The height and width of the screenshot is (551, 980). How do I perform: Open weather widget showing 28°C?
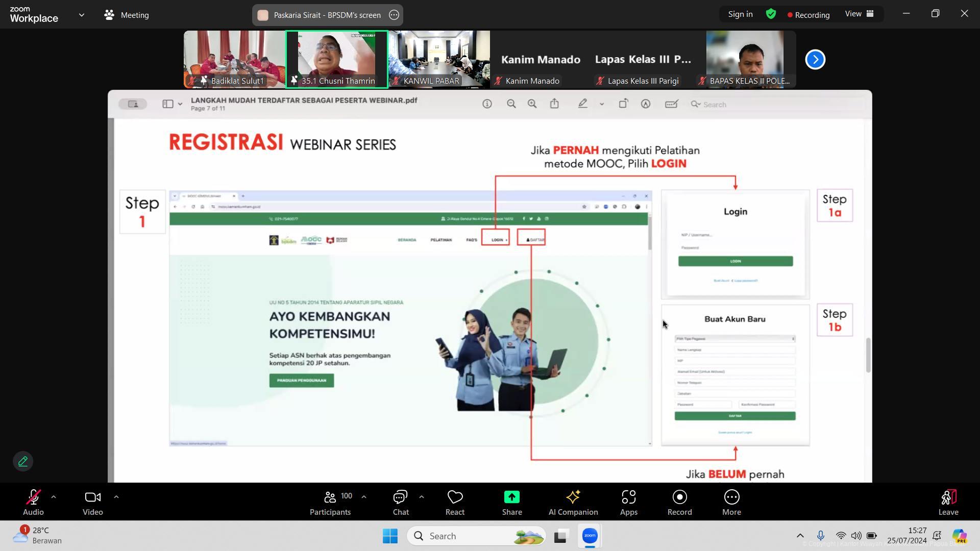click(38, 536)
